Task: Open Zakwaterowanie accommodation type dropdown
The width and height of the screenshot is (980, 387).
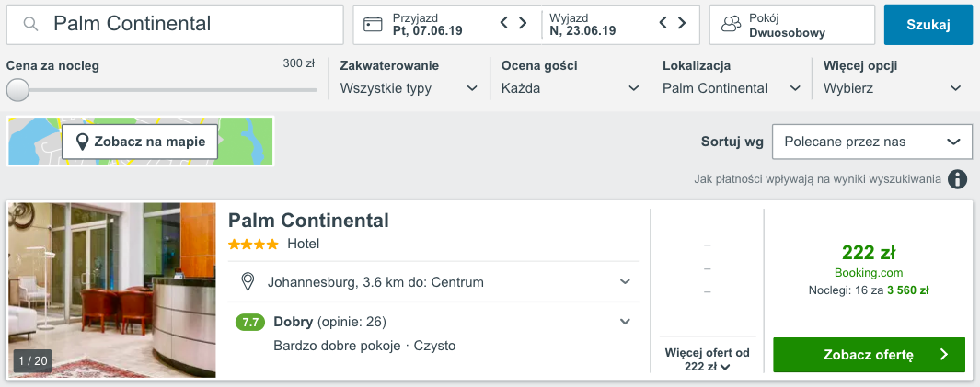Action: point(409,88)
